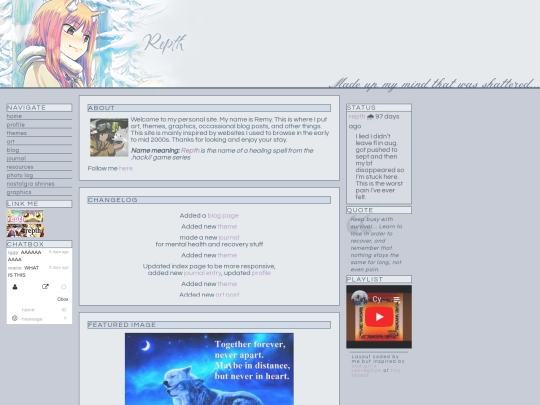This screenshot has width=540, height=405.
Task: Open the 'journal entry' changelog link
Action: (202, 273)
